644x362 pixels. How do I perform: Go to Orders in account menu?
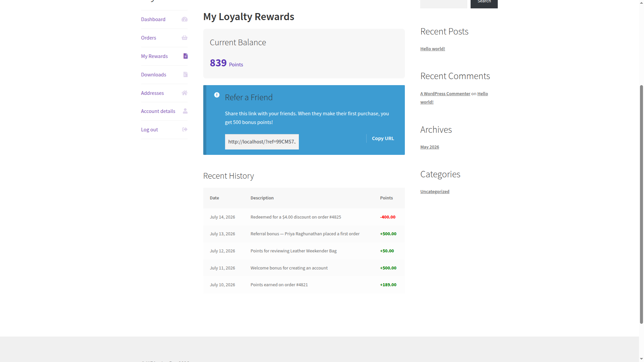pyautogui.click(x=149, y=38)
